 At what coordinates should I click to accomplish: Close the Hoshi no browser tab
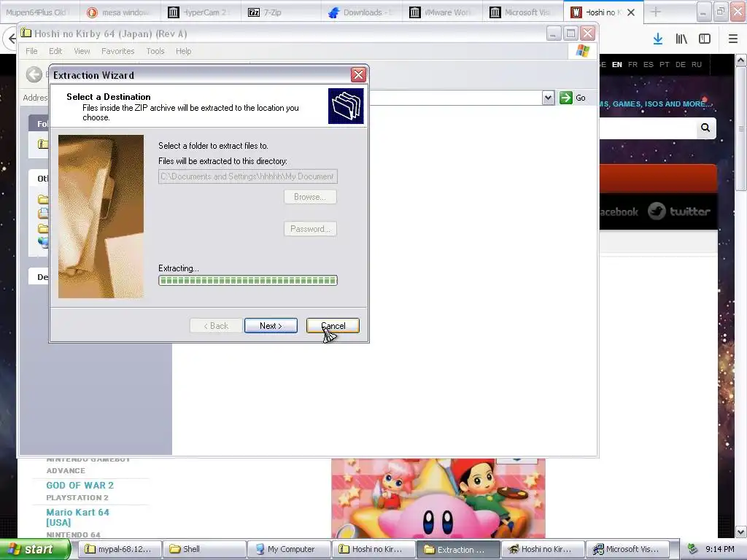pyautogui.click(x=631, y=12)
